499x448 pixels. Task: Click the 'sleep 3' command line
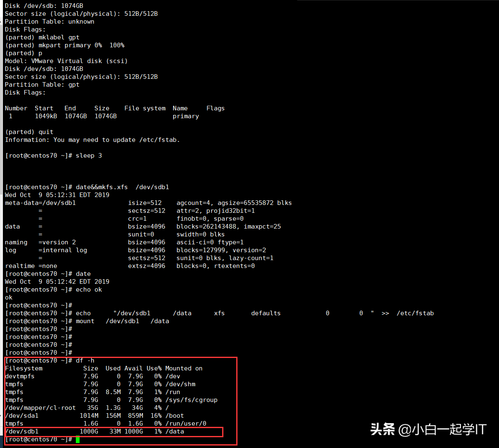tap(54, 156)
